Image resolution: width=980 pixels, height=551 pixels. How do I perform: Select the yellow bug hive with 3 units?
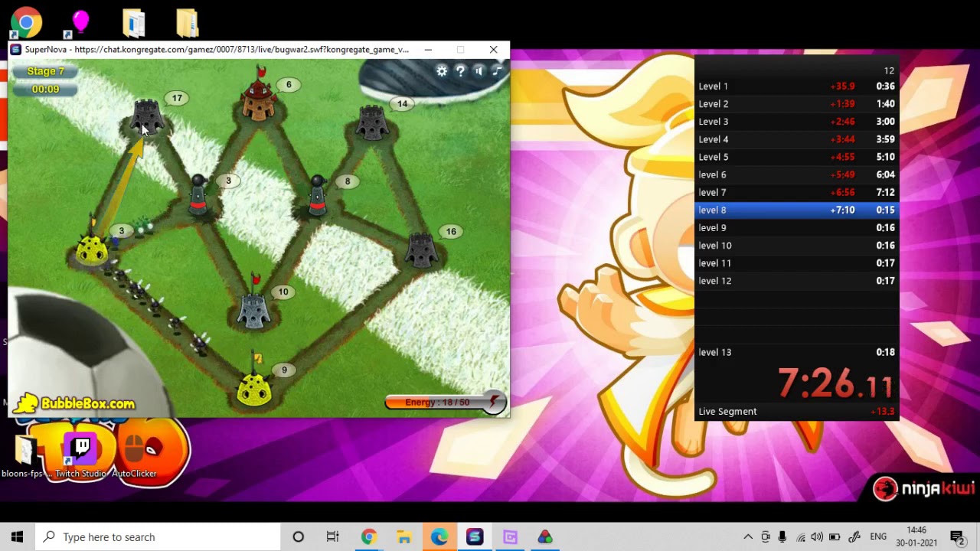(93, 250)
